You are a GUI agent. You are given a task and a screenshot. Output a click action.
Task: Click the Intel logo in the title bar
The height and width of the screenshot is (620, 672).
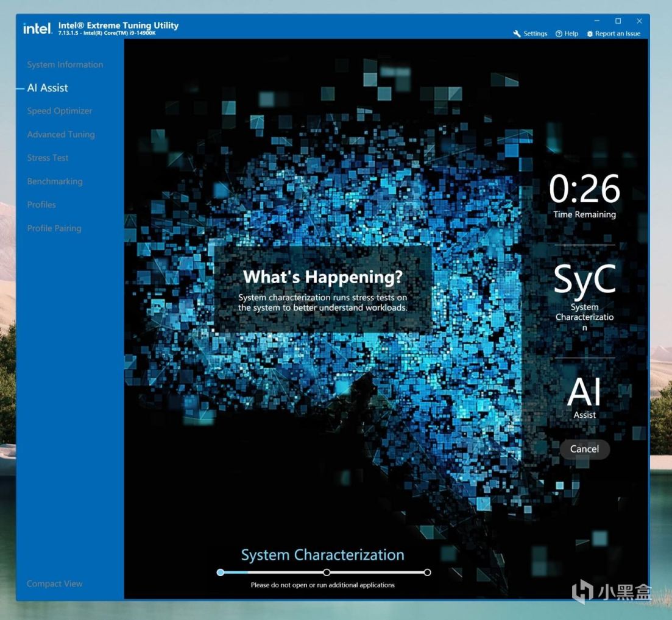click(x=37, y=28)
